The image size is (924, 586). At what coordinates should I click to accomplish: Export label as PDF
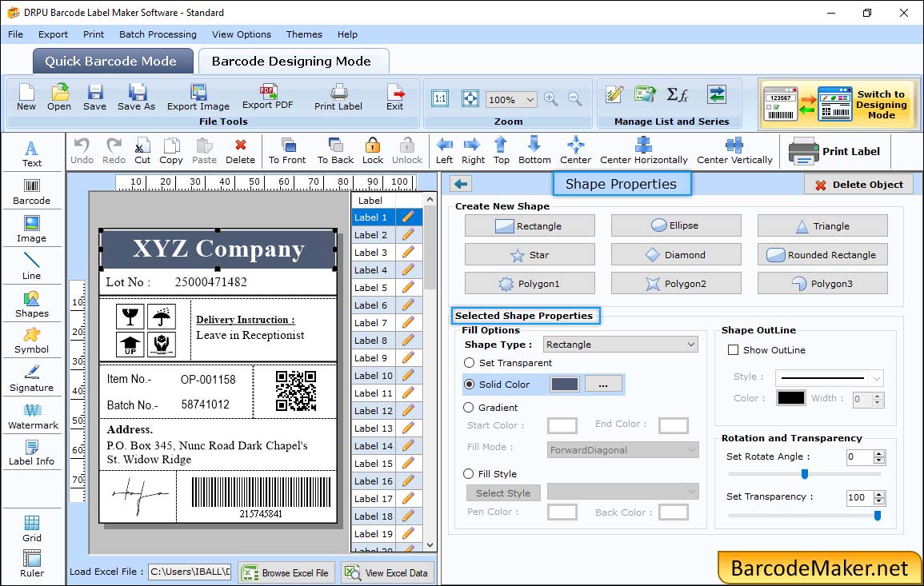point(267,97)
